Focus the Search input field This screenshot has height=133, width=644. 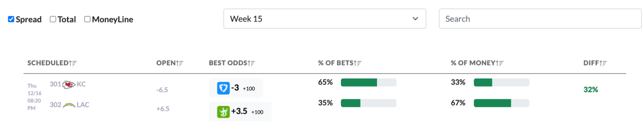pyautogui.click(x=540, y=19)
